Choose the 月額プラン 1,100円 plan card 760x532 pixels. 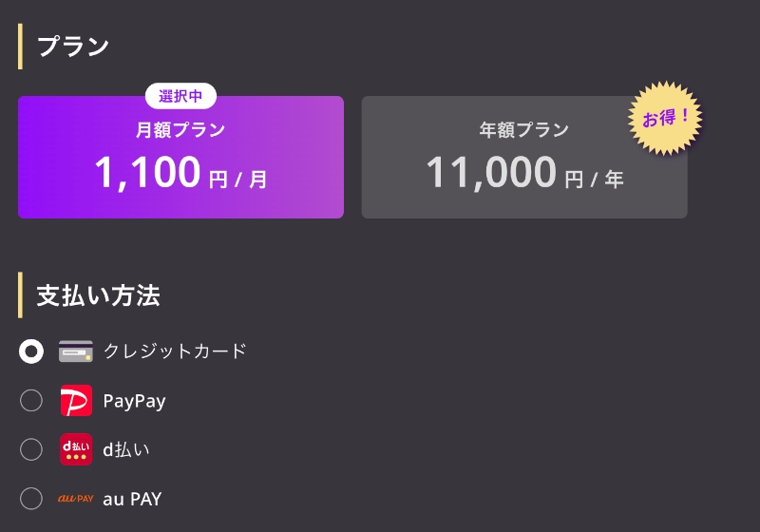coord(180,158)
